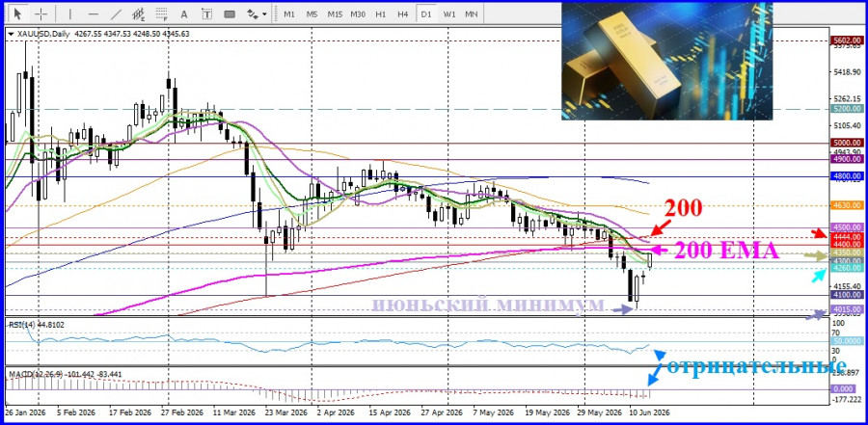868x425 pixels.
Task: Click the 5105.40 price scale value
Action: (847, 125)
